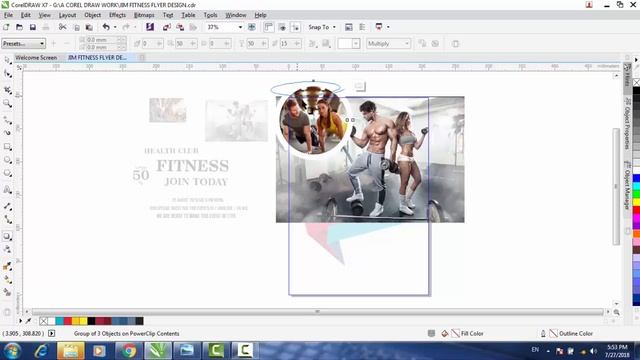Pick the cyan swatch in bottom document palette
The height and width of the screenshot is (360, 640).
60,321
